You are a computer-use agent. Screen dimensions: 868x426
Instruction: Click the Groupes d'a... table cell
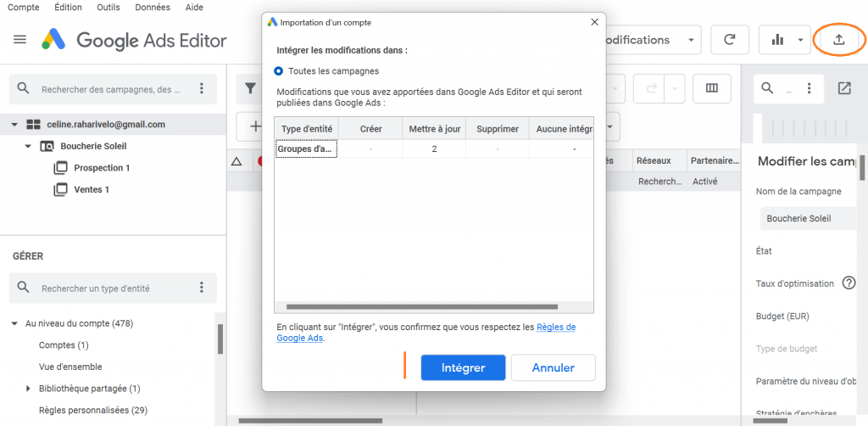pos(307,149)
